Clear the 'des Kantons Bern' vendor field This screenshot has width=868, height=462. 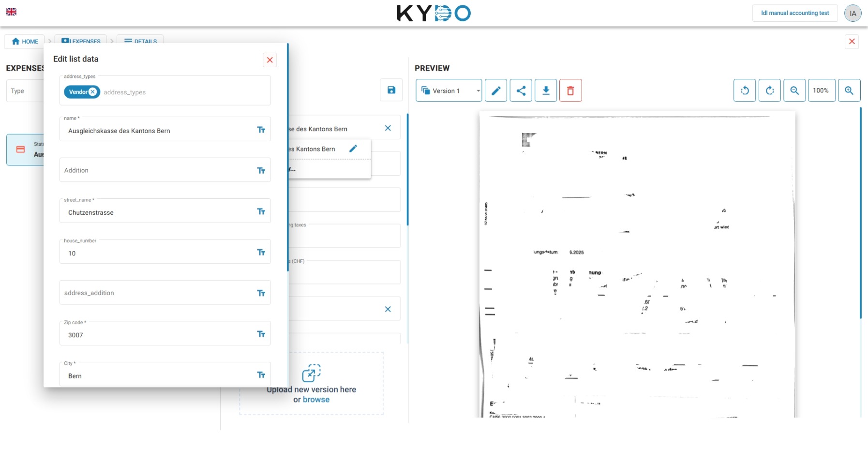tap(388, 128)
